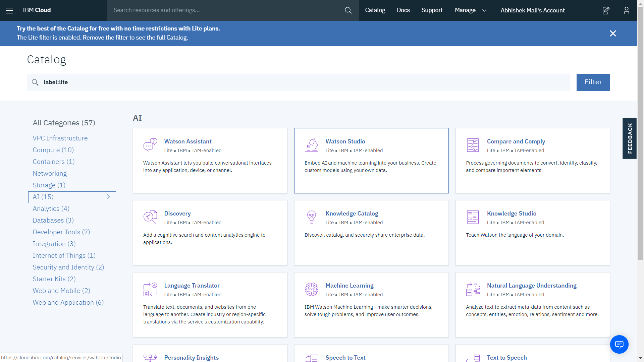
Task: Select Web and Application (6) category
Action: pos(68,302)
